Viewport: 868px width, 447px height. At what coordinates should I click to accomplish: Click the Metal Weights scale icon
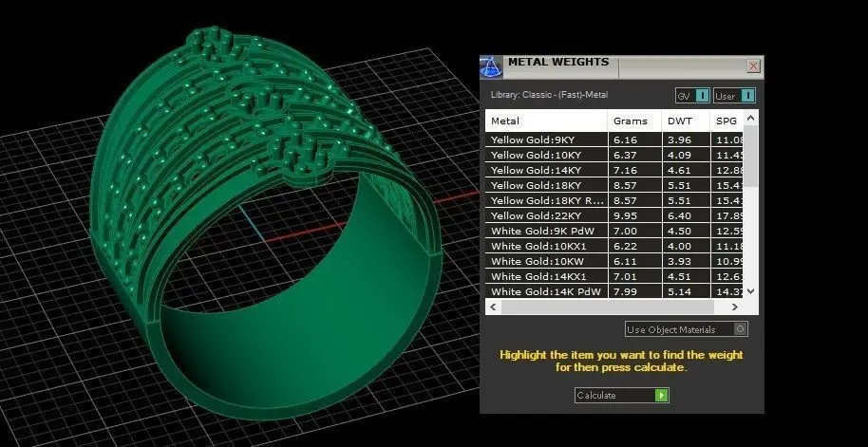tap(490, 67)
